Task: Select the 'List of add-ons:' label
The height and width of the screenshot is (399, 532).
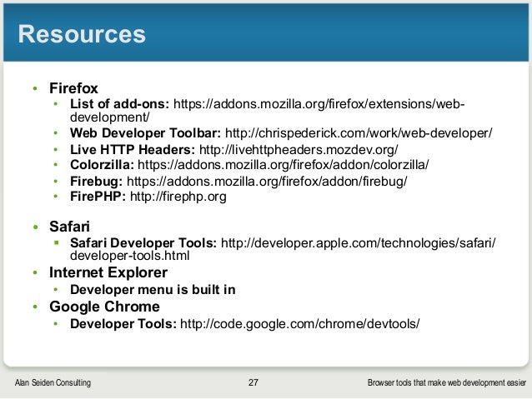Action: tap(119, 104)
